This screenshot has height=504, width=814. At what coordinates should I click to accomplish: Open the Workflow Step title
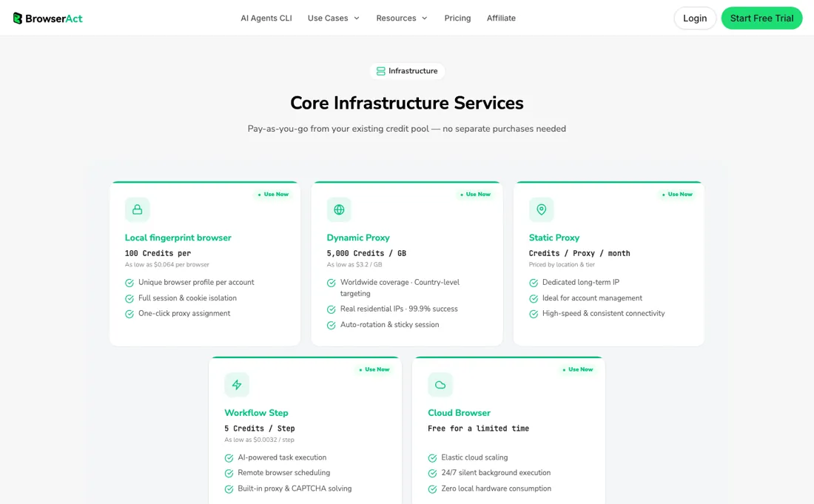256,413
